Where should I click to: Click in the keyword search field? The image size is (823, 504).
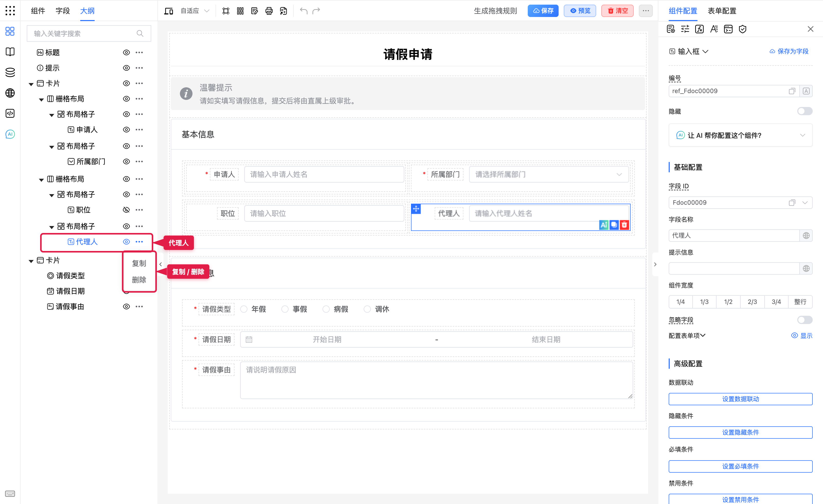point(89,33)
